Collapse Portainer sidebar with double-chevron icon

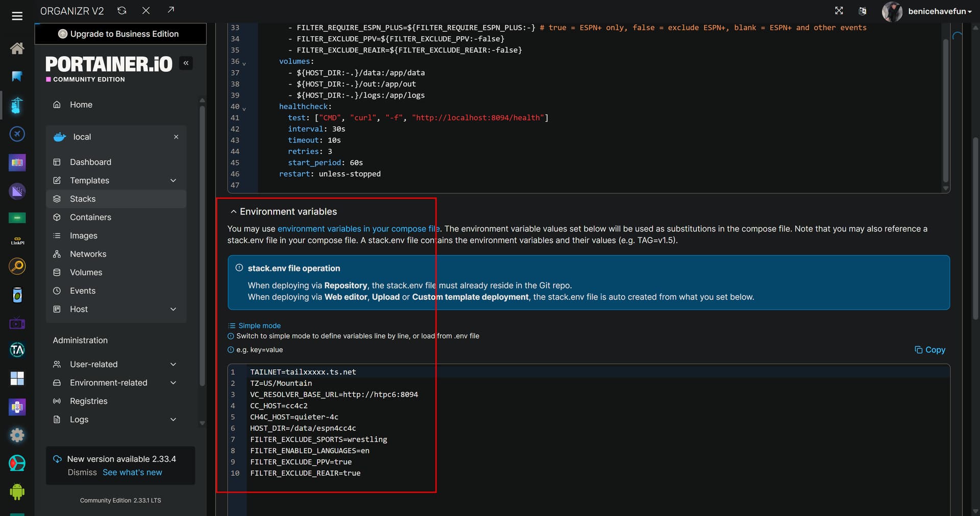pos(186,63)
